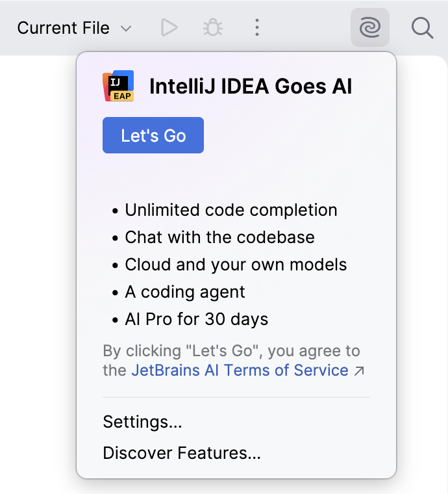Click the Debug bug icon

(213, 27)
